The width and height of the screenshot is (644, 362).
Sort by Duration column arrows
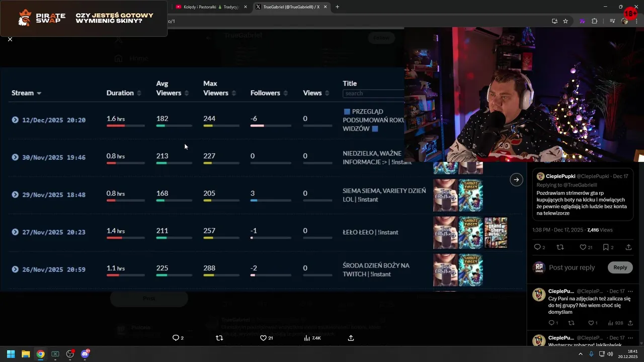click(x=139, y=93)
